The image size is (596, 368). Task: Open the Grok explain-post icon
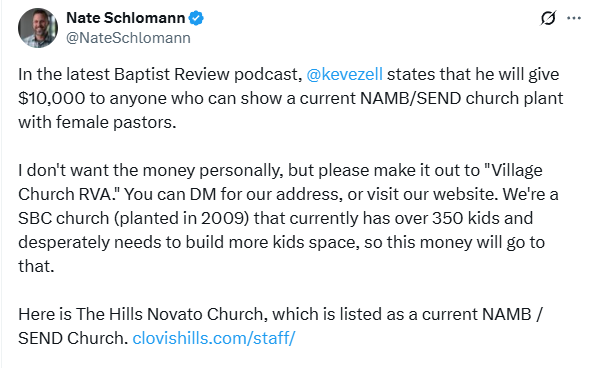pos(548,18)
